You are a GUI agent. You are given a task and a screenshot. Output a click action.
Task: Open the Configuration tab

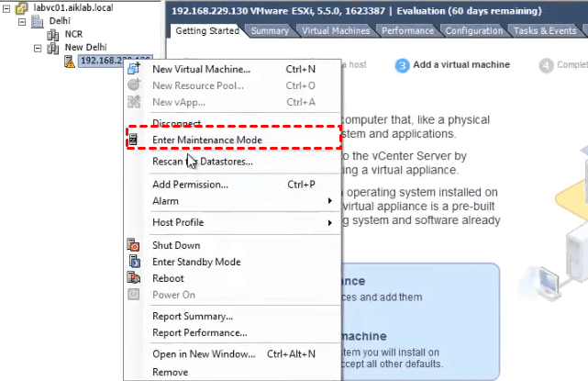point(474,31)
